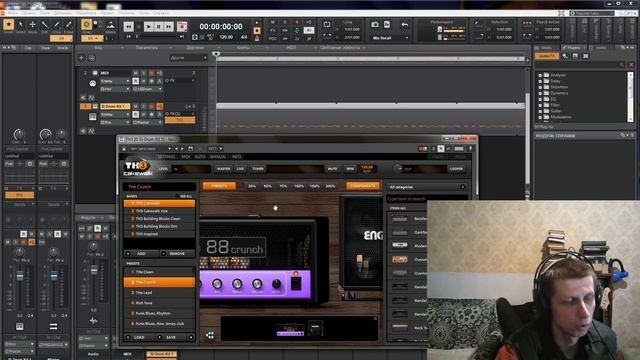Select the 'THe Lead' preset
Screen dimensions: 640x360
[159, 293]
